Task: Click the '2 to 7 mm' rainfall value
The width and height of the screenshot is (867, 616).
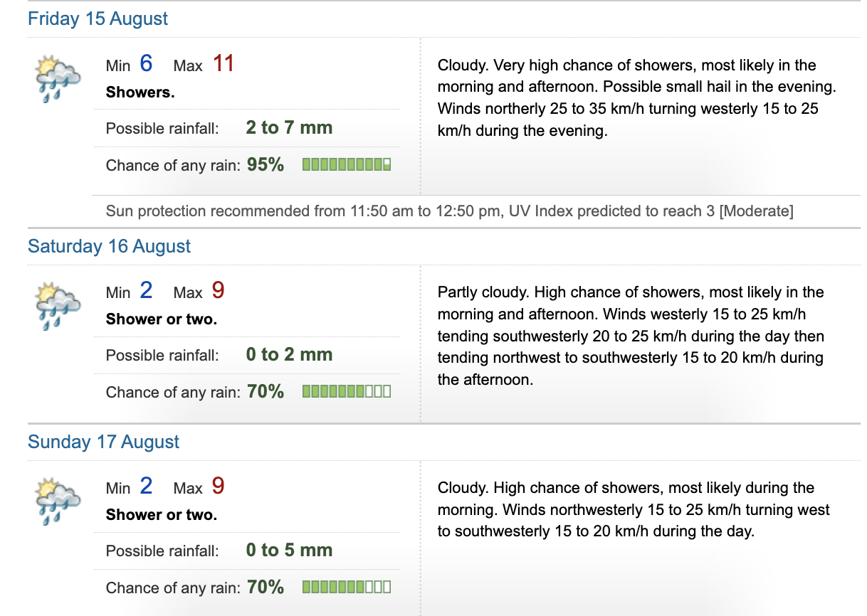Action: click(x=289, y=128)
